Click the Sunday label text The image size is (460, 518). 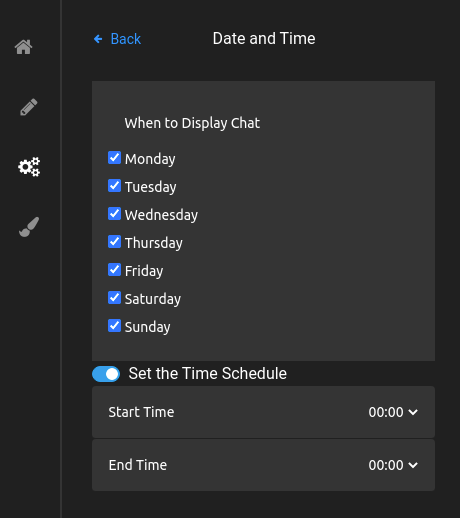[147, 327]
